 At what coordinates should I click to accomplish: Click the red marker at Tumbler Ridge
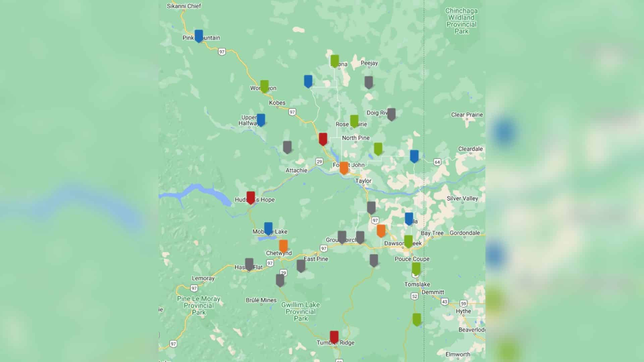coord(334,337)
